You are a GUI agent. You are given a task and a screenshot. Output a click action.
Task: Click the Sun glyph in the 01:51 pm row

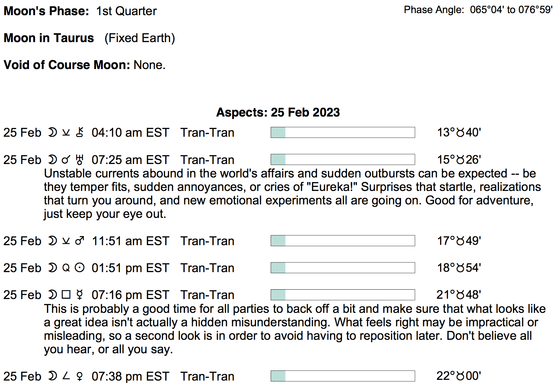coord(80,268)
